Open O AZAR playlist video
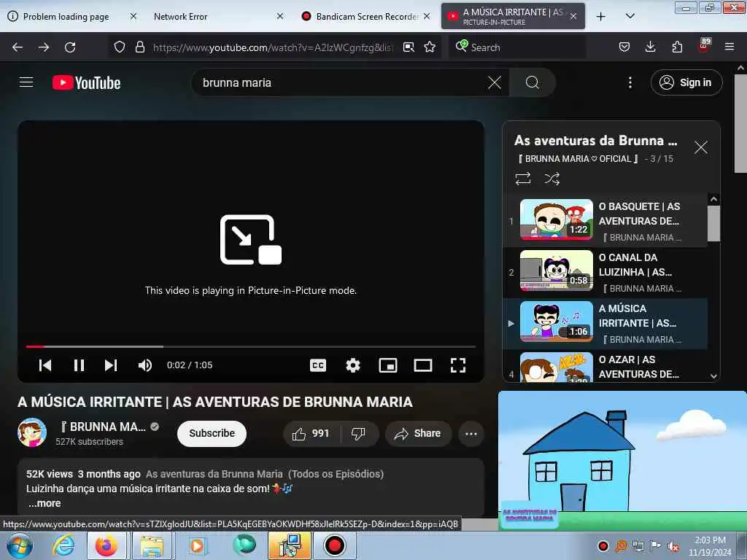 (x=605, y=367)
